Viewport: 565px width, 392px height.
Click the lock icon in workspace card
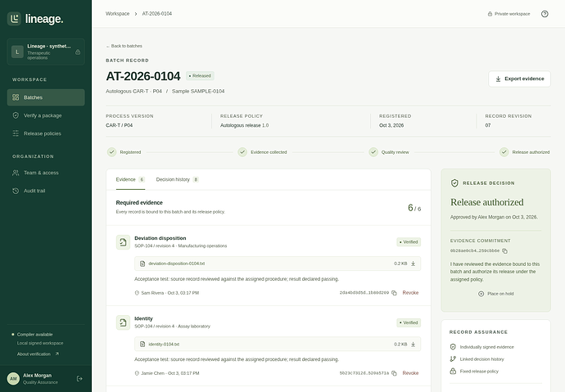(x=78, y=52)
